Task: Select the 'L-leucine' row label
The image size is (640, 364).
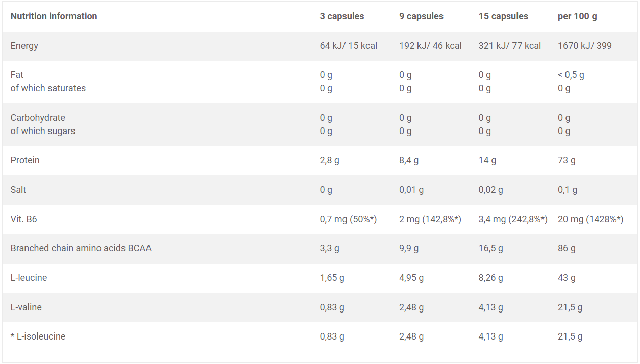Action: [x=29, y=278]
